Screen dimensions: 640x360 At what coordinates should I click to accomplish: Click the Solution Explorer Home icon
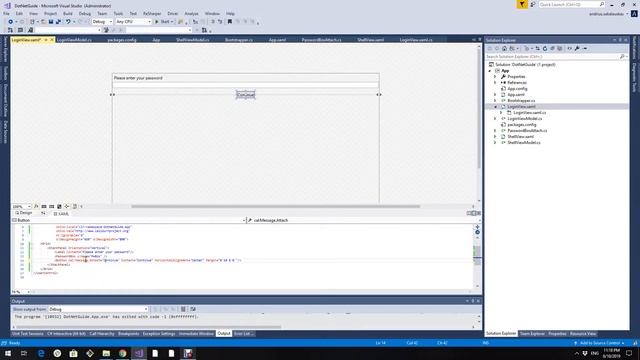[x=504, y=48]
